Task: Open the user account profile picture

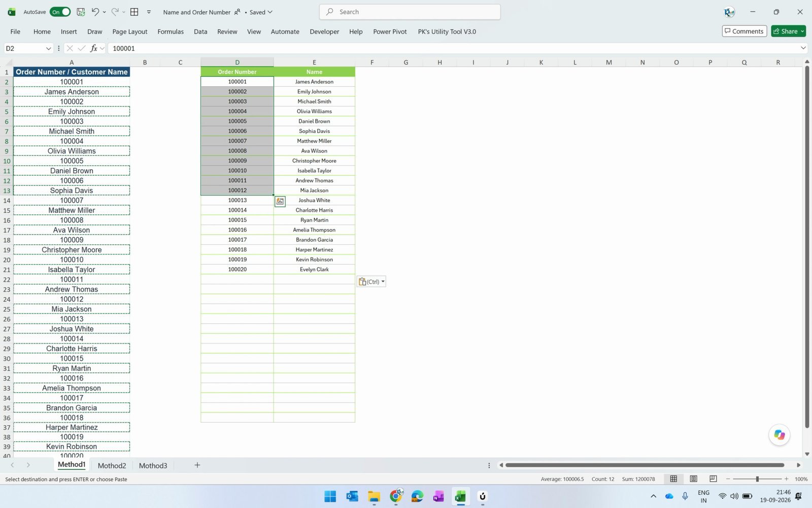Action: click(x=729, y=12)
